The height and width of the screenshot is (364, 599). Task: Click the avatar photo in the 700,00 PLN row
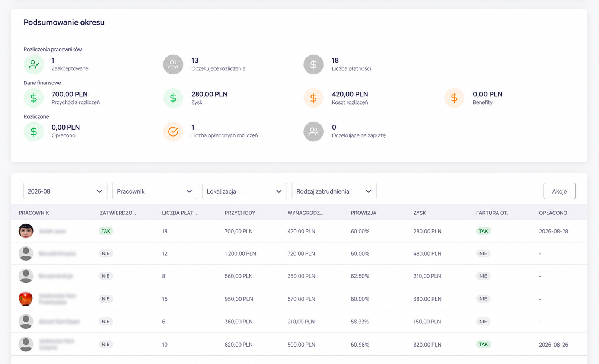click(26, 231)
